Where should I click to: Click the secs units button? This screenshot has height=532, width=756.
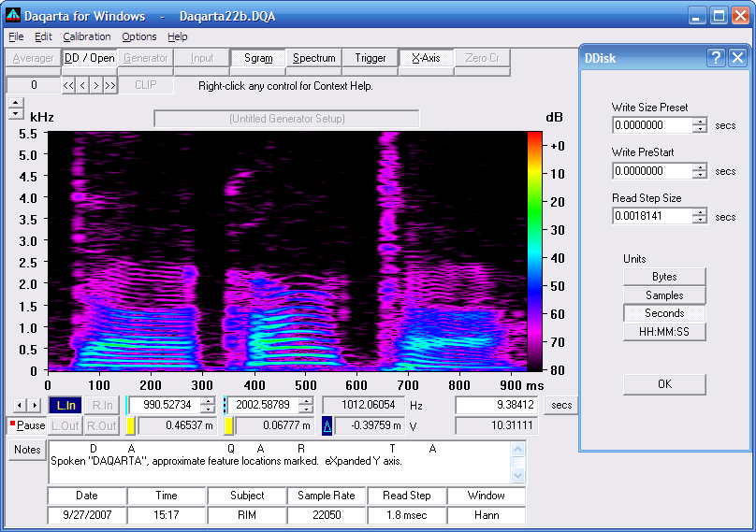coord(561,405)
